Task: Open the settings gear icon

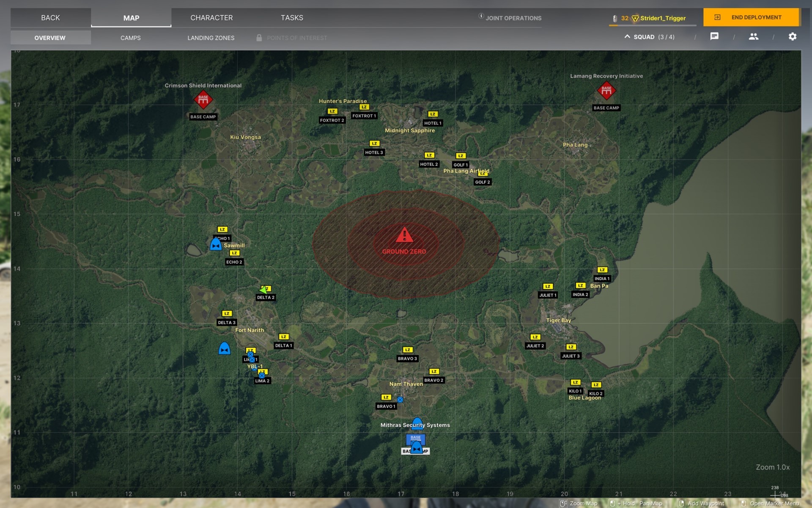Action: click(793, 36)
